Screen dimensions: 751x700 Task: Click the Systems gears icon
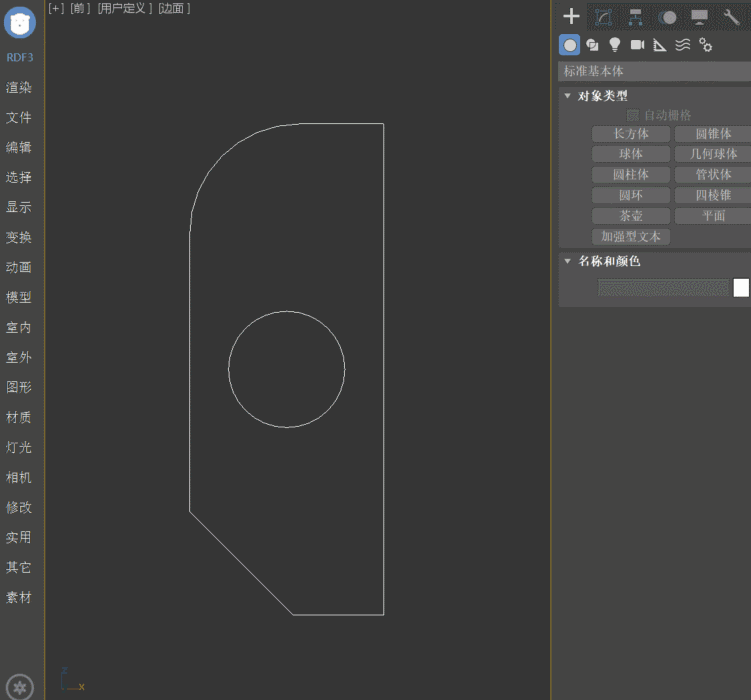(x=706, y=45)
